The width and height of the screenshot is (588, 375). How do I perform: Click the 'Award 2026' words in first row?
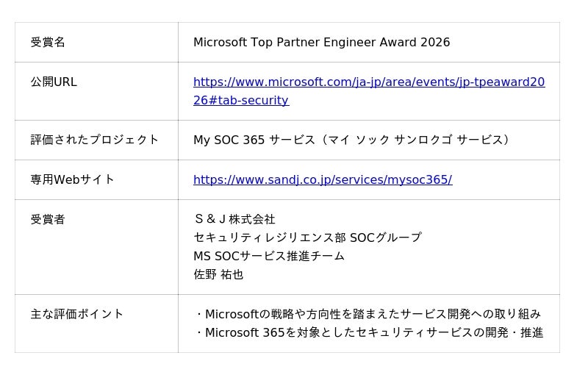[415, 43]
